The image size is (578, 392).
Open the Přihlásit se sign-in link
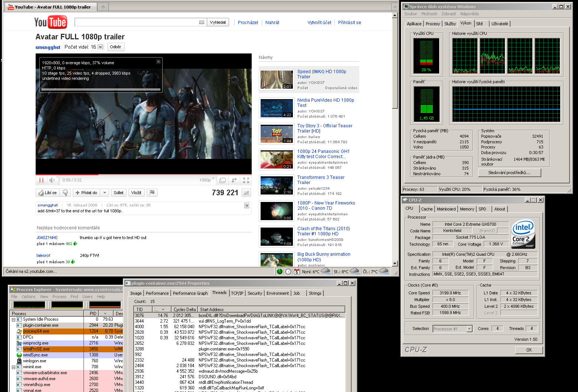[349, 23]
